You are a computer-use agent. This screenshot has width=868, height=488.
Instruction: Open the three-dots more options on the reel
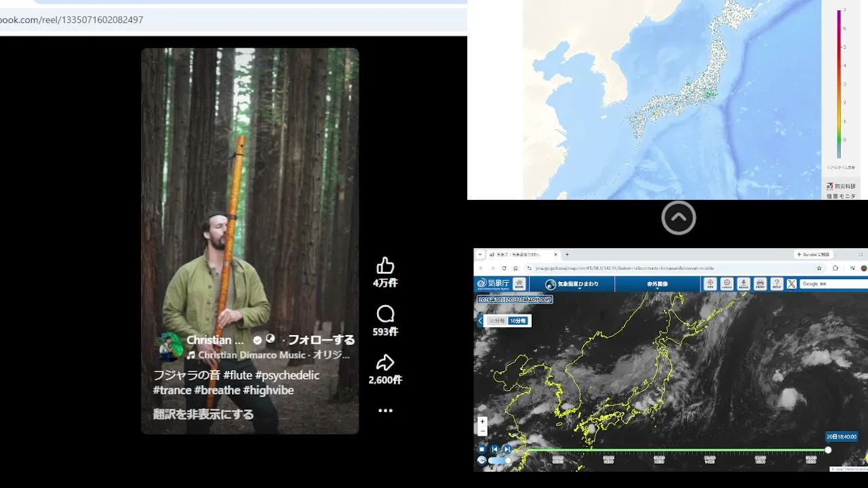tap(385, 410)
